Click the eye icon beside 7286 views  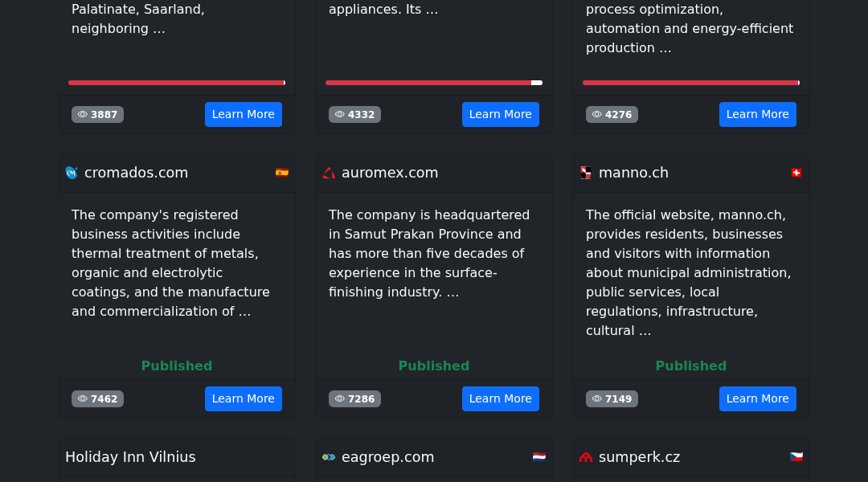[x=340, y=399]
